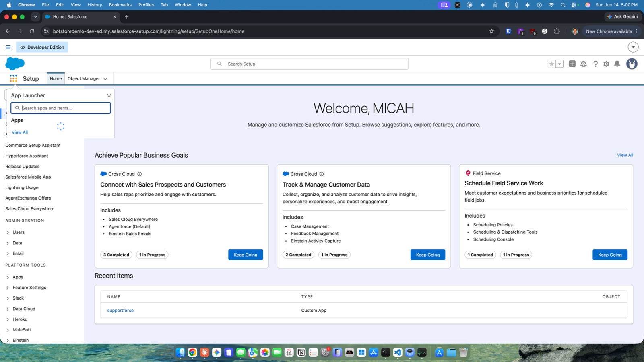
Task: Open the Chrome tab search dropdown
Action: [35, 17]
